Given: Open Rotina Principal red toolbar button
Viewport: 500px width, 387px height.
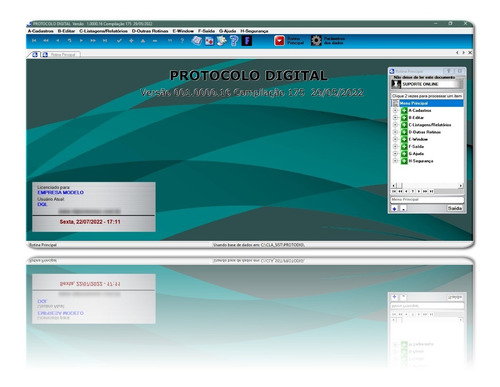Looking at the screenshot, I should coord(289,41).
